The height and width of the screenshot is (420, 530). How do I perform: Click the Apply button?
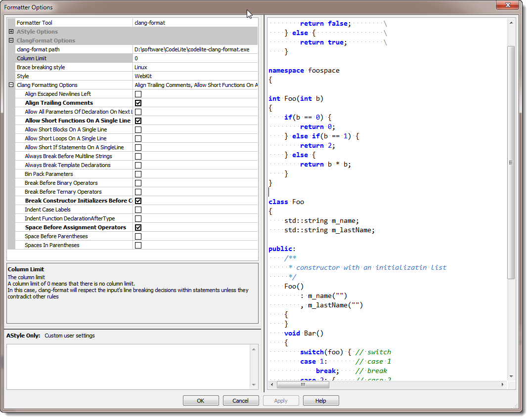point(281,400)
